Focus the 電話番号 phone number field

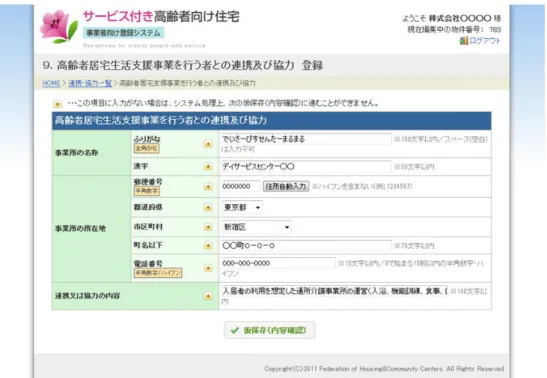(x=278, y=263)
